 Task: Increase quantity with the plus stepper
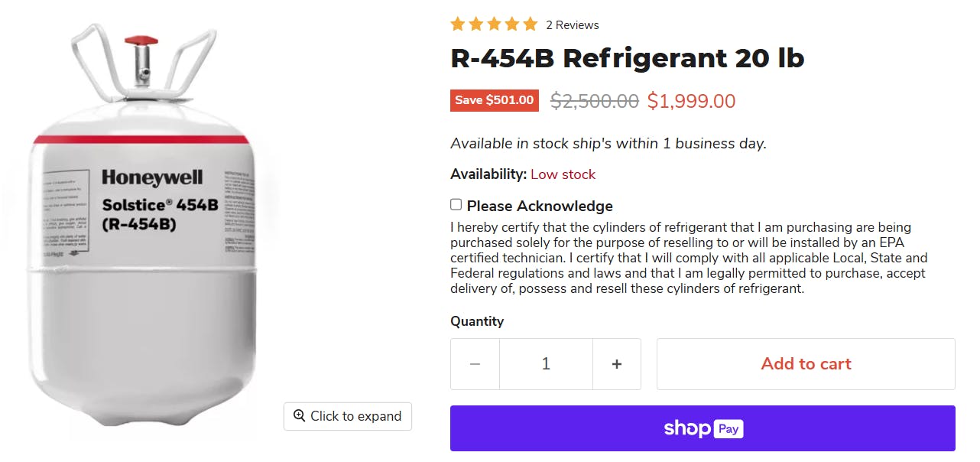[617, 363]
